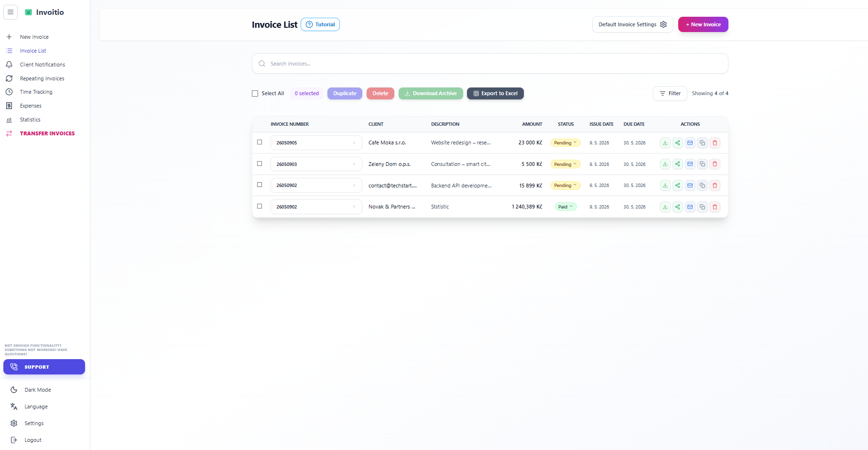
Task: Tick the checkbox for invoice 26050903
Action: (260, 164)
